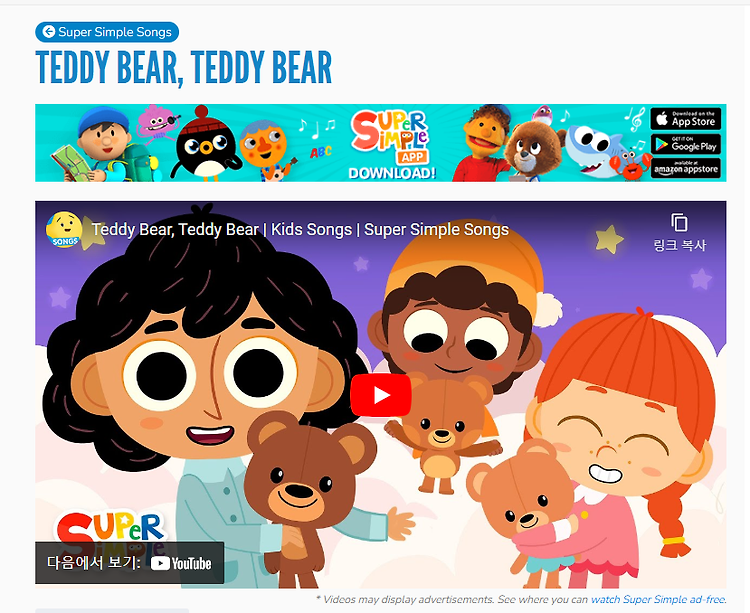
Task: Click the Teddy Bear, Teddy Bear page heading
Action: tap(184, 67)
